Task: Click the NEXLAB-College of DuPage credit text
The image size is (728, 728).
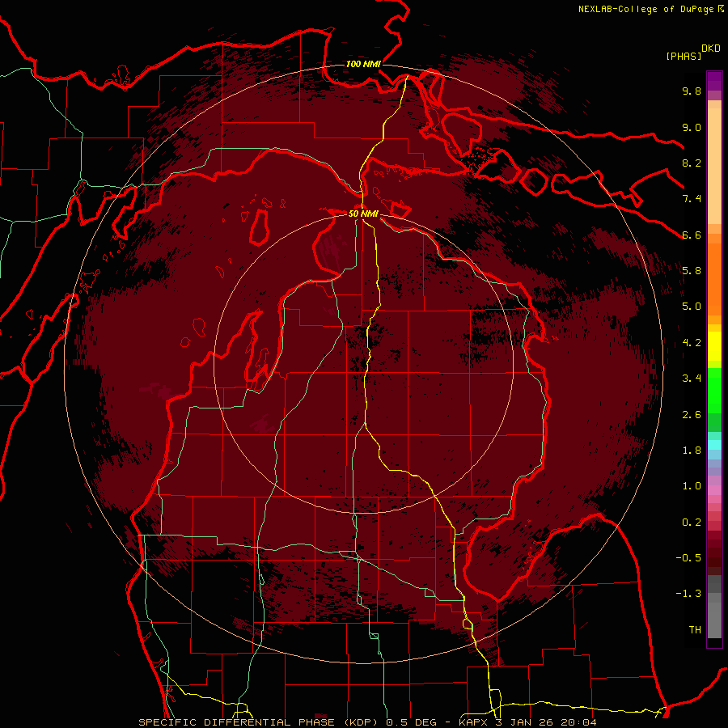Action: (646, 9)
